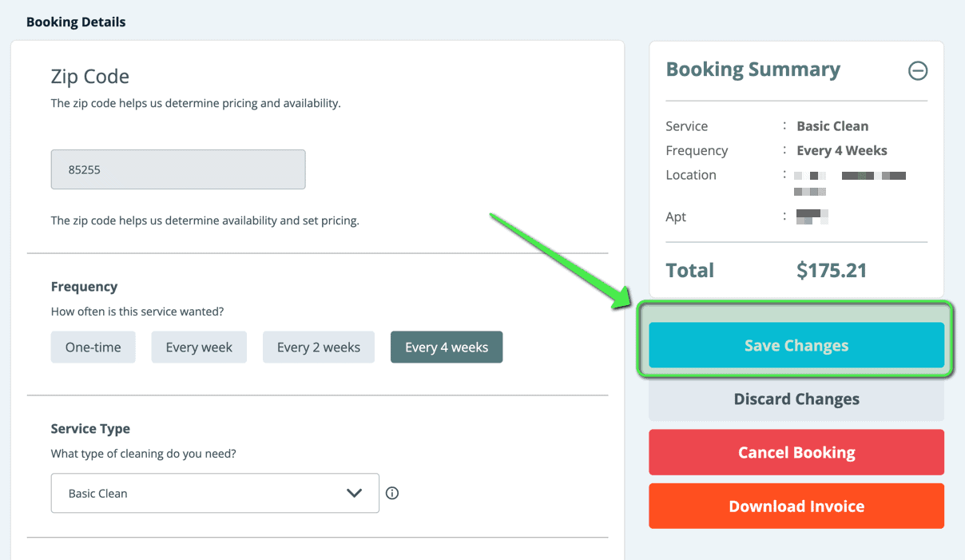The height and width of the screenshot is (560, 965).
Task: Click the Zip Code heading
Action: click(89, 77)
